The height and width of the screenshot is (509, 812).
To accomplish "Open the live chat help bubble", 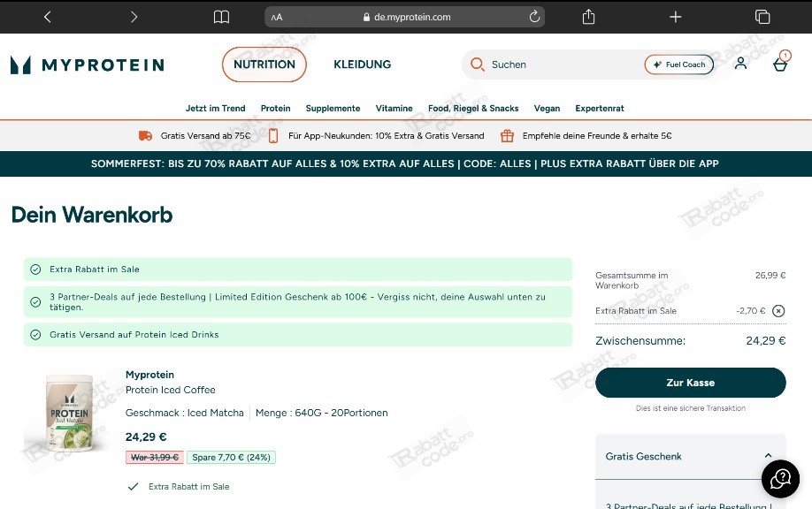I will coord(780,479).
